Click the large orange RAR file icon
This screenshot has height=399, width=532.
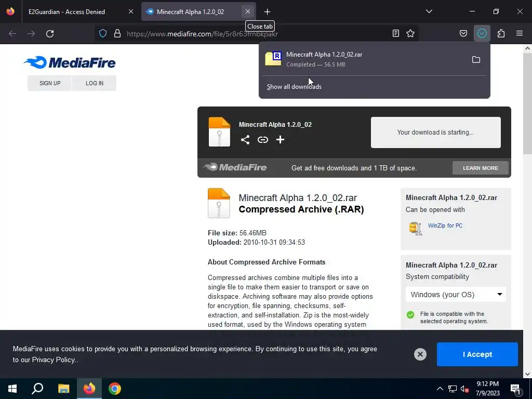pos(219,203)
